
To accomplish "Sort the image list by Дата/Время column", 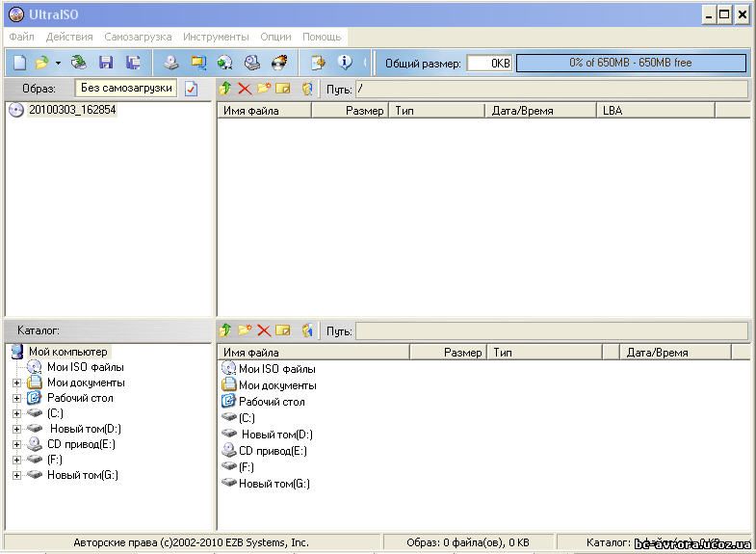I will (x=540, y=111).
